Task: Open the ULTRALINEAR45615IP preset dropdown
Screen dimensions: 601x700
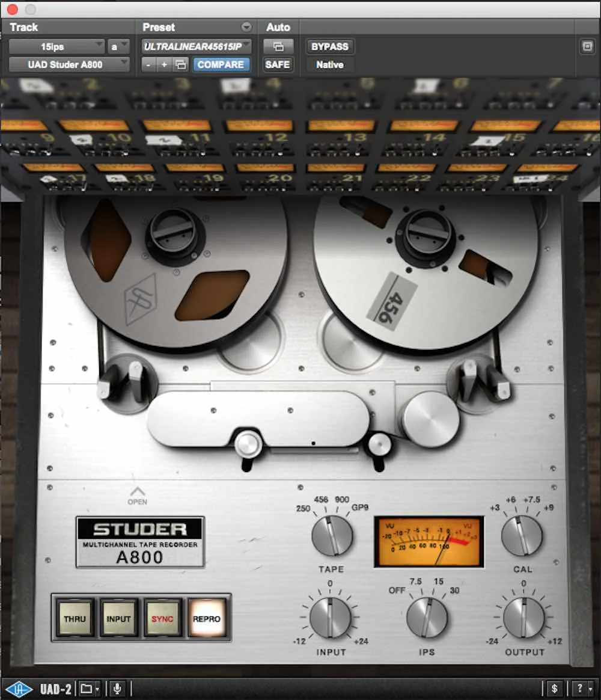Action: (197, 46)
